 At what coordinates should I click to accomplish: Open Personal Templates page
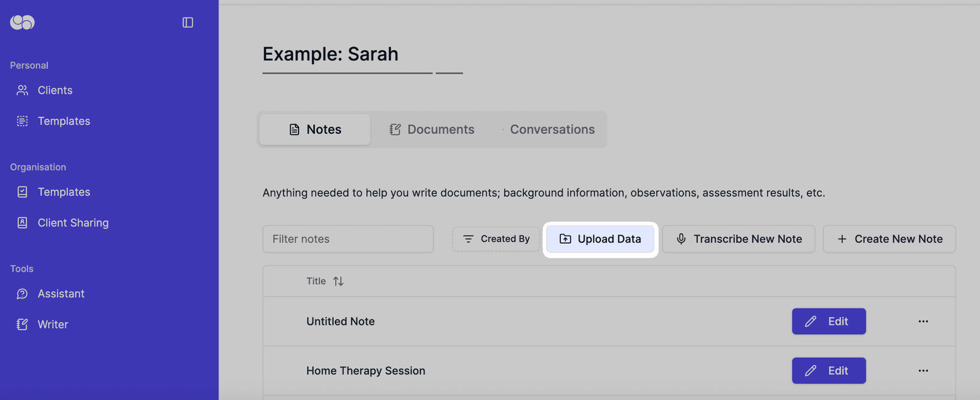pyautogui.click(x=63, y=121)
